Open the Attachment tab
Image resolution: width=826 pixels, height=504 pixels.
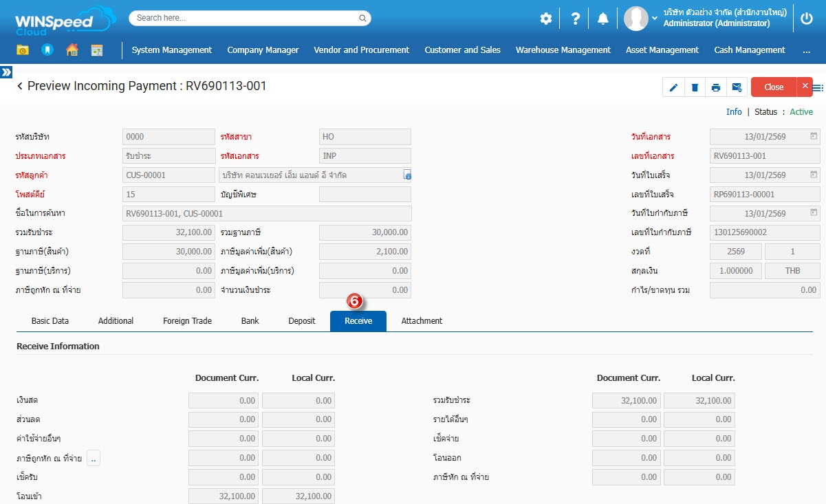pyautogui.click(x=422, y=321)
